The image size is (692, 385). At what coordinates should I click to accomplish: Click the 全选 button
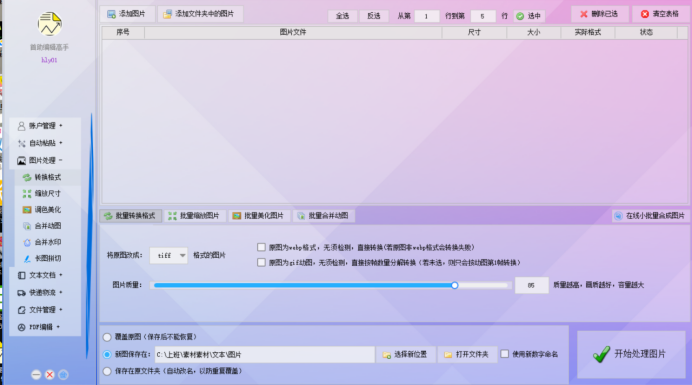click(342, 16)
